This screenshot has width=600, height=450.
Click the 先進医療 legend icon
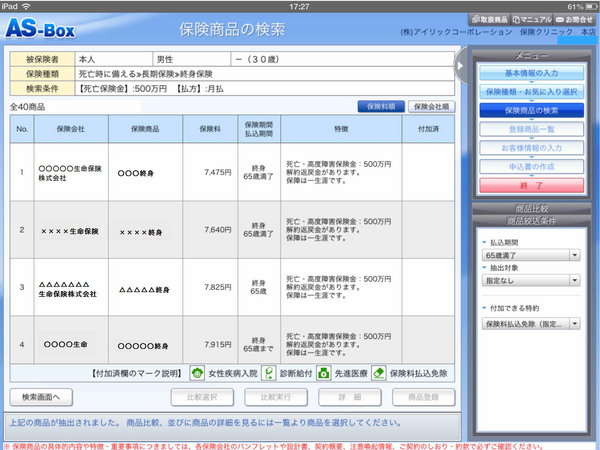point(324,372)
